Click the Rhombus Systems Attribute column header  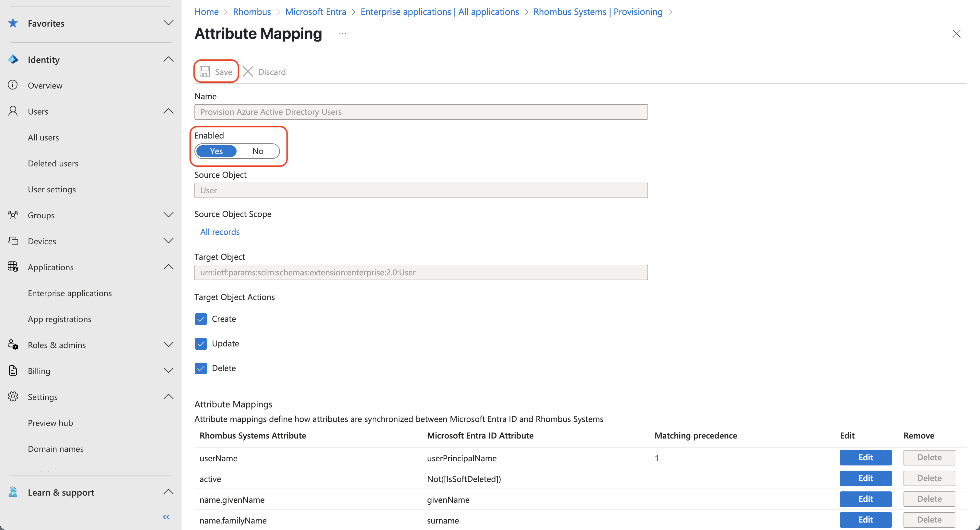[x=252, y=436]
